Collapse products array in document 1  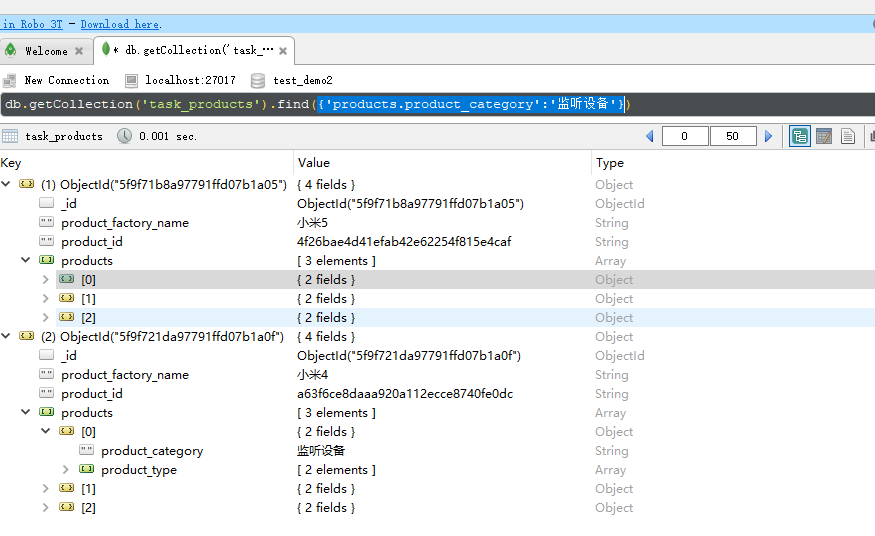(x=26, y=260)
